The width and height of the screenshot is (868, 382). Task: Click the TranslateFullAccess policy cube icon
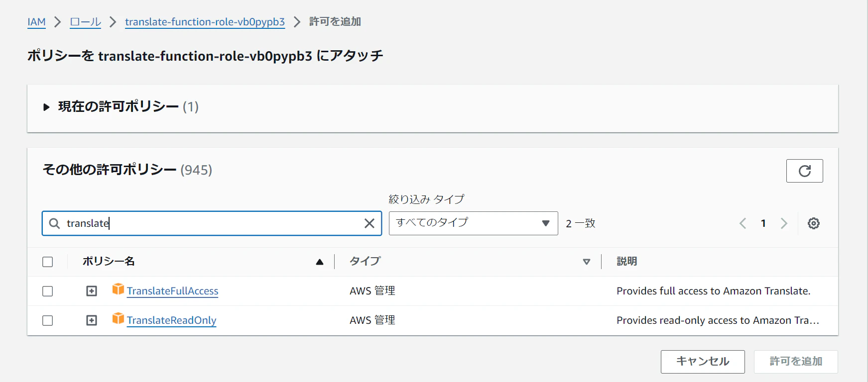118,289
